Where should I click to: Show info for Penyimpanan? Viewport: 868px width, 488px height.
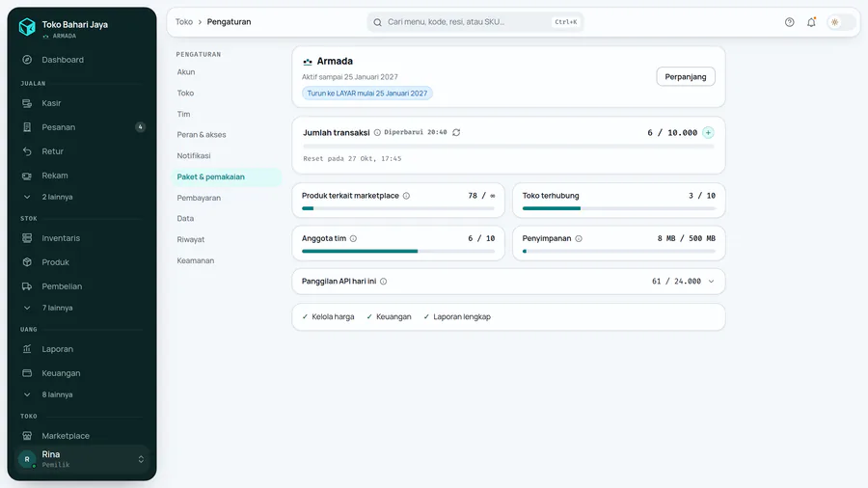(x=579, y=238)
